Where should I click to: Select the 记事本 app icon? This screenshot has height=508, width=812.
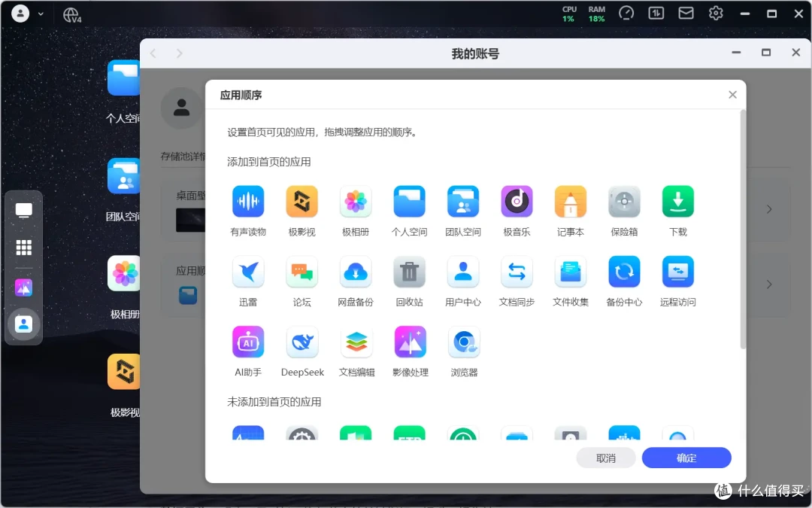pos(571,201)
